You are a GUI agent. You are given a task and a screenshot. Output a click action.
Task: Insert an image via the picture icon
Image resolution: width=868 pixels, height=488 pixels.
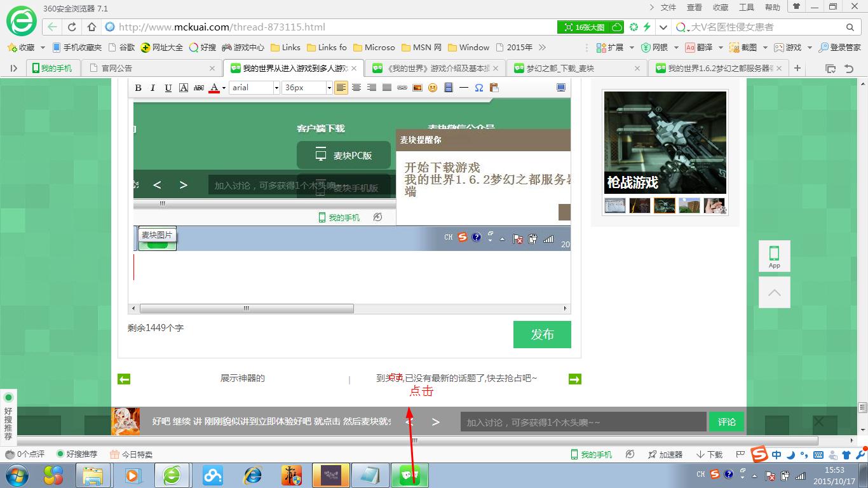(x=417, y=88)
